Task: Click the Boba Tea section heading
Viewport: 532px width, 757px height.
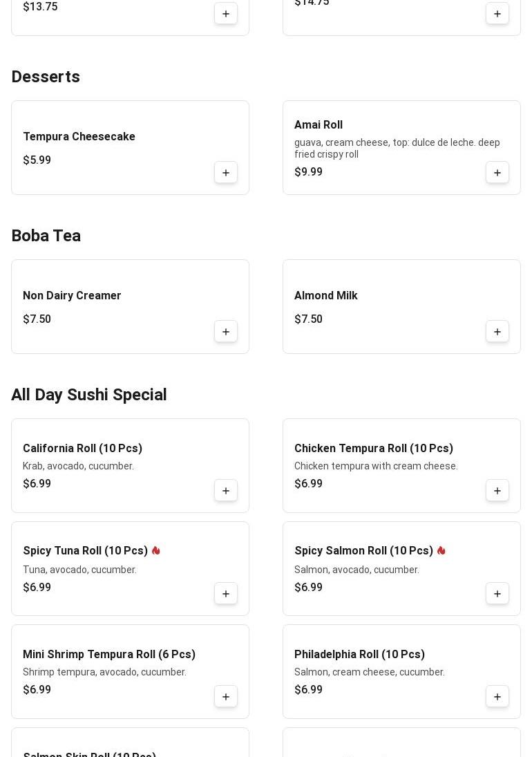Action: [x=46, y=236]
